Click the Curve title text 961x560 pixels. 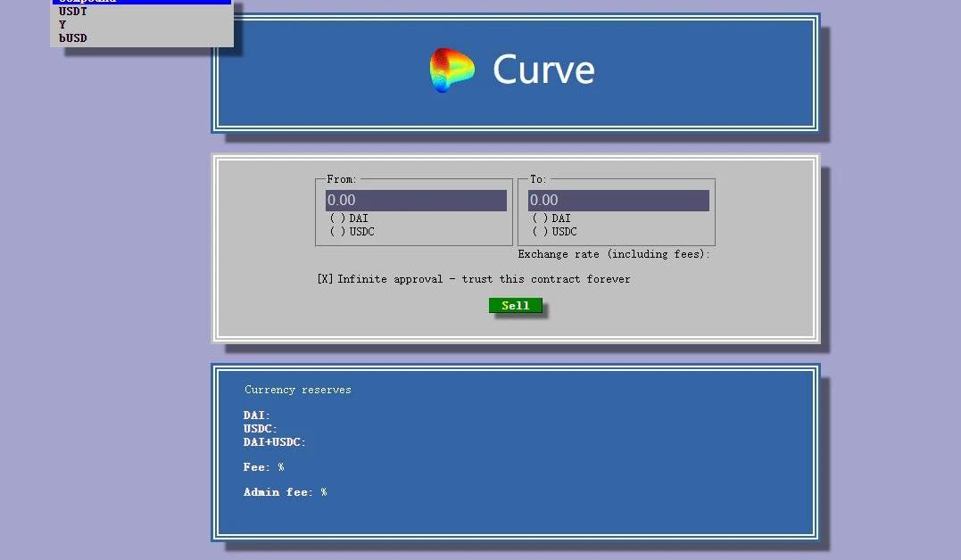[x=543, y=70]
